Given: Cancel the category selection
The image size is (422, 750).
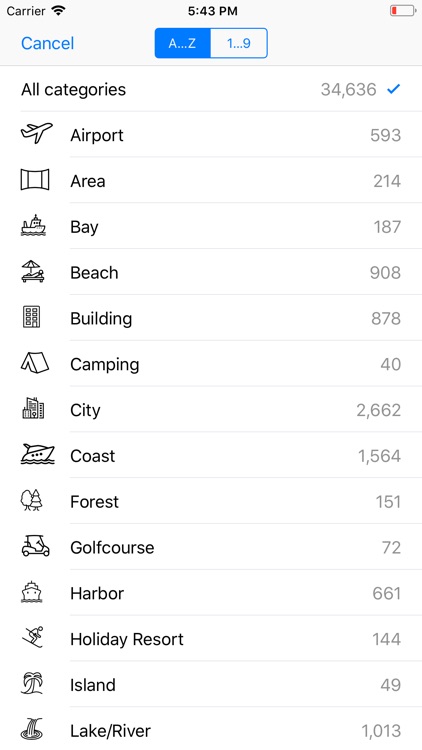Looking at the screenshot, I should pyautogui.click(x=47, y=44).
